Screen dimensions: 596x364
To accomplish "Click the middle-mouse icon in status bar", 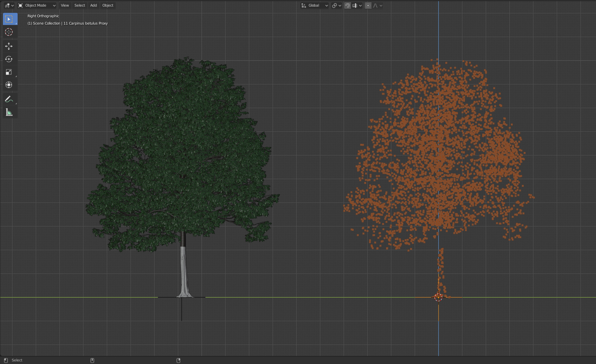I will pyautogui.click(x=92, y=360).
